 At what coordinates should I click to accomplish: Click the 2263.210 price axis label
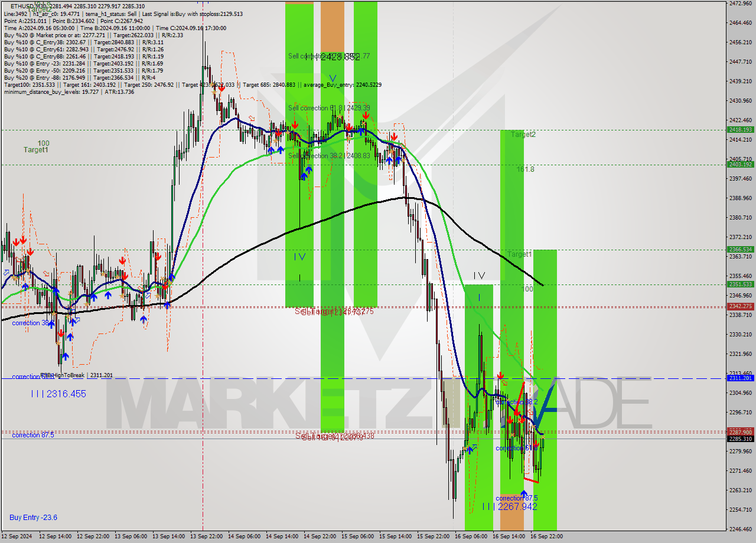[x=739, y=490]
